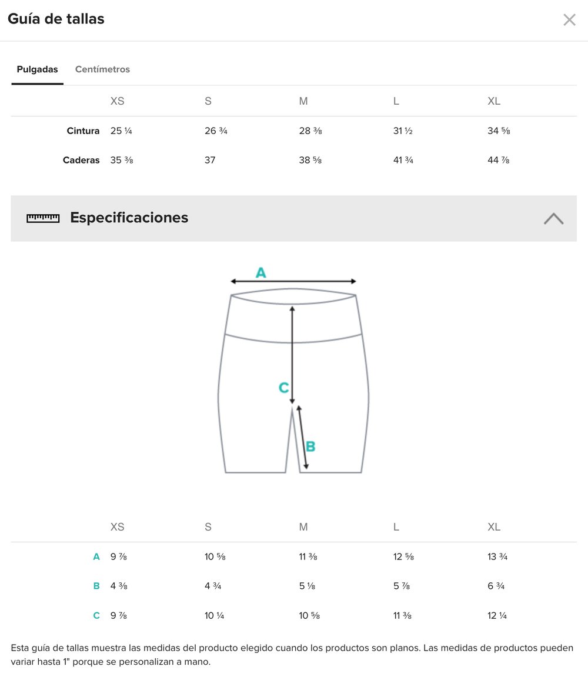Switch to the Centímetros tab
This screenshot has height=700, width=588.
[102, 69]
